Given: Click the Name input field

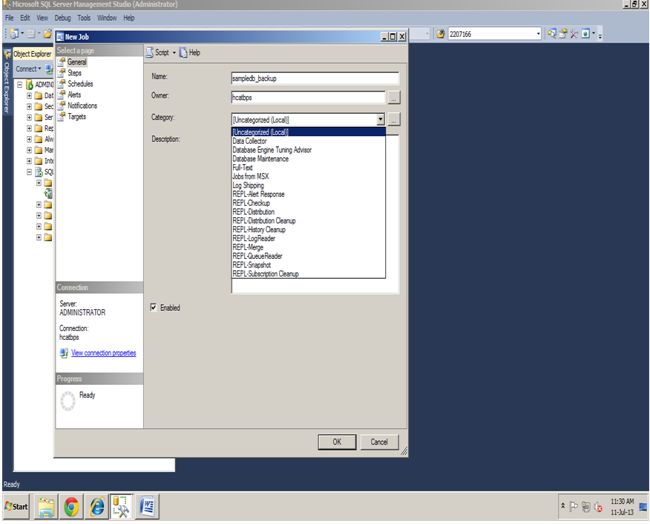Looking at the screenshot, I should tap(315, 78).
